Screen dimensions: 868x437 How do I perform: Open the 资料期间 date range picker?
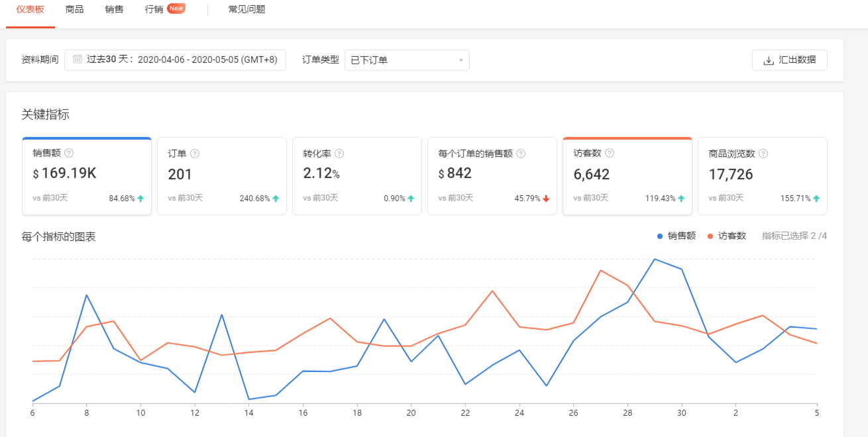pyautogui.click(x=176, y=60)
